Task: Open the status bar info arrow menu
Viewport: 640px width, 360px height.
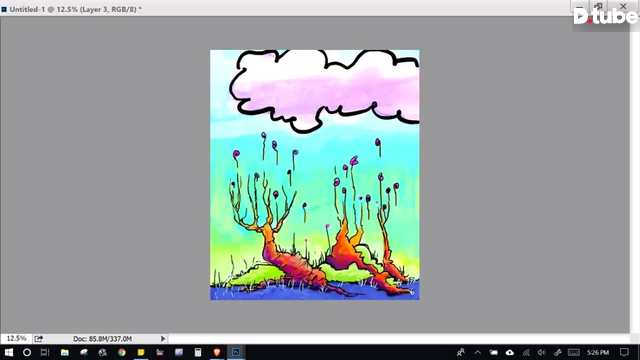Action: (163, 338)
